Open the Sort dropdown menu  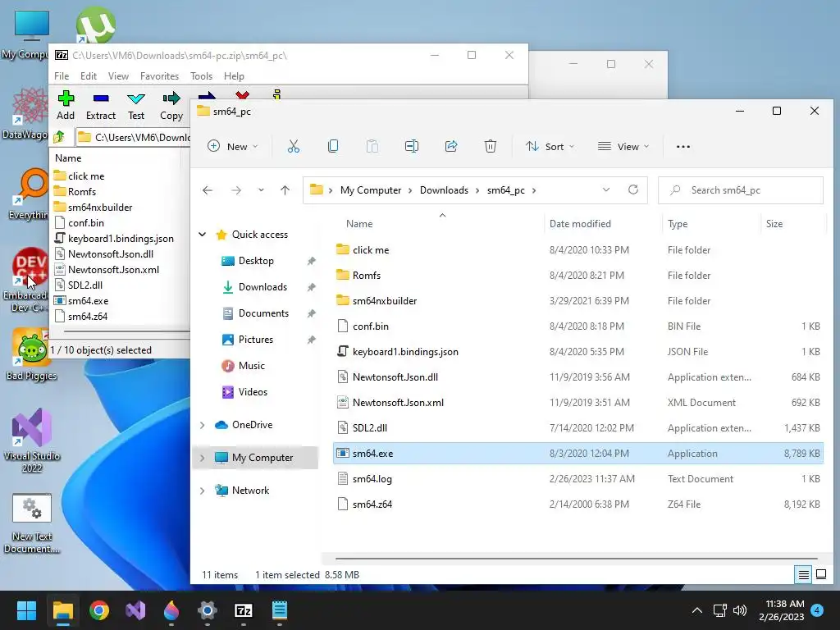coord(550,146)
